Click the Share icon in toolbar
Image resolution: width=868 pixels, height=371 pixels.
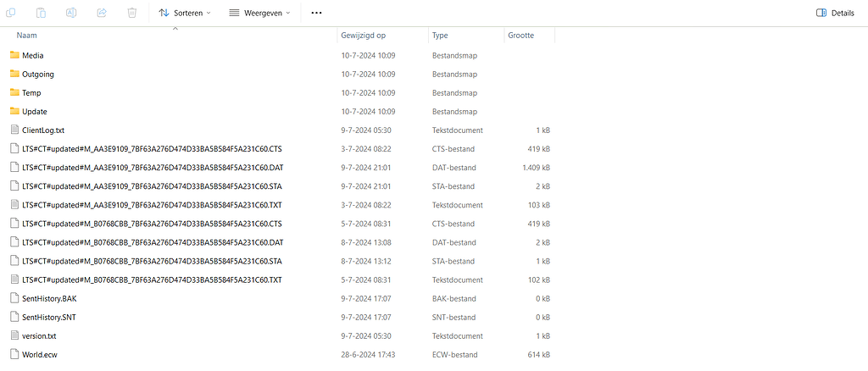point(102,12)
